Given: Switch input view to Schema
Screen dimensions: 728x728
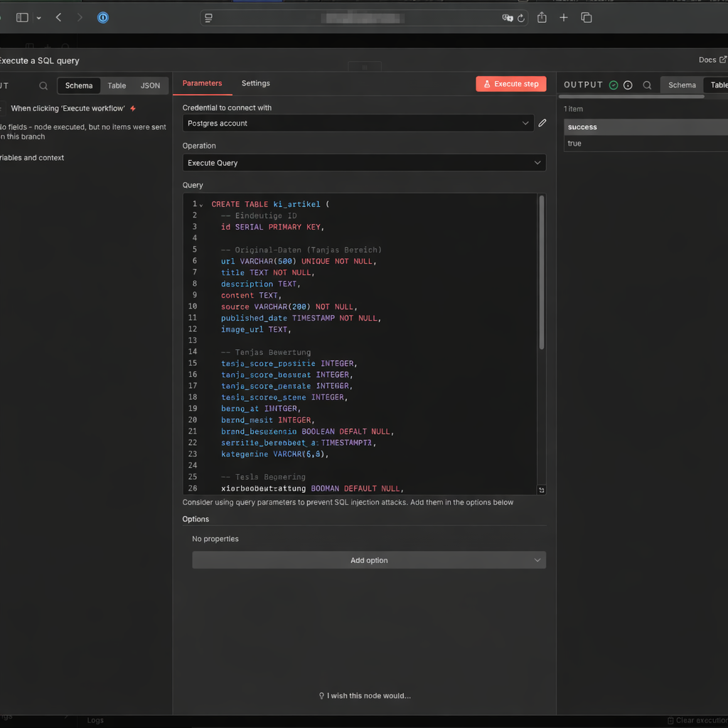Looking at the screenshot, I should (79, 86).
